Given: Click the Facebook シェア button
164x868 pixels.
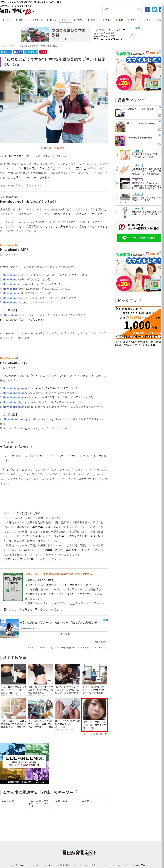Looking at the screenshot, I should pos(18,52).
